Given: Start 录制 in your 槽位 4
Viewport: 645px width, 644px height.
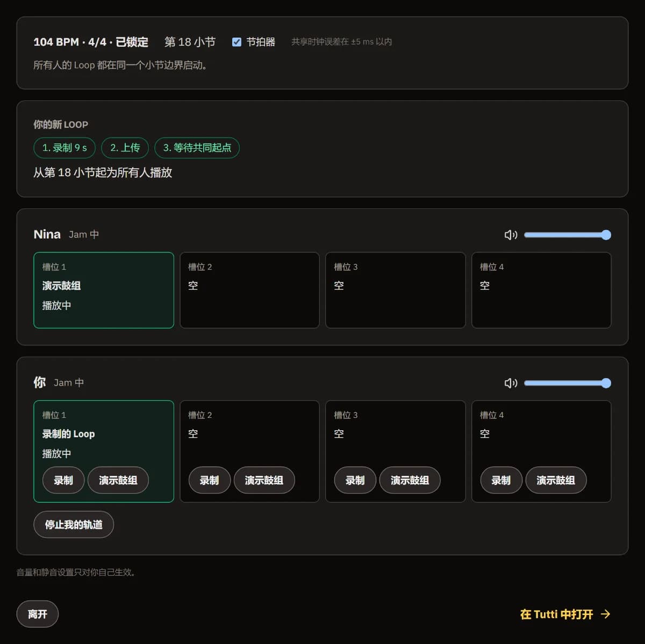Looking at the screenshot, I should click(501, 480).
